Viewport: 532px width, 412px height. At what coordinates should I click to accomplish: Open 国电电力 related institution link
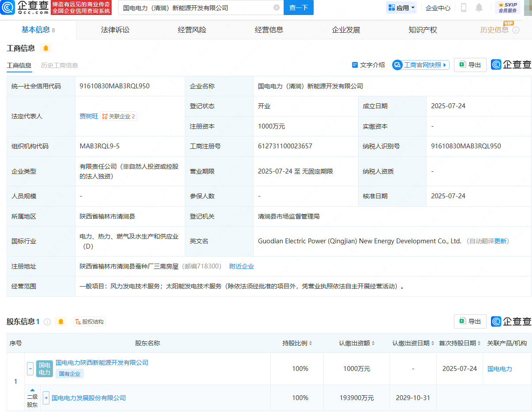[x=500, y=369]
